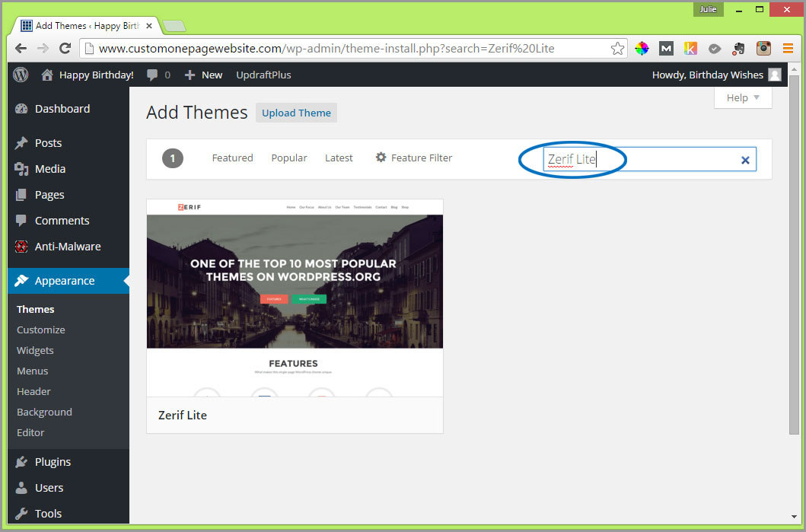Open comments bubble in admin bar
Image resolution: width=806 pixels, height=532 pixels.
tap(152, 75)
